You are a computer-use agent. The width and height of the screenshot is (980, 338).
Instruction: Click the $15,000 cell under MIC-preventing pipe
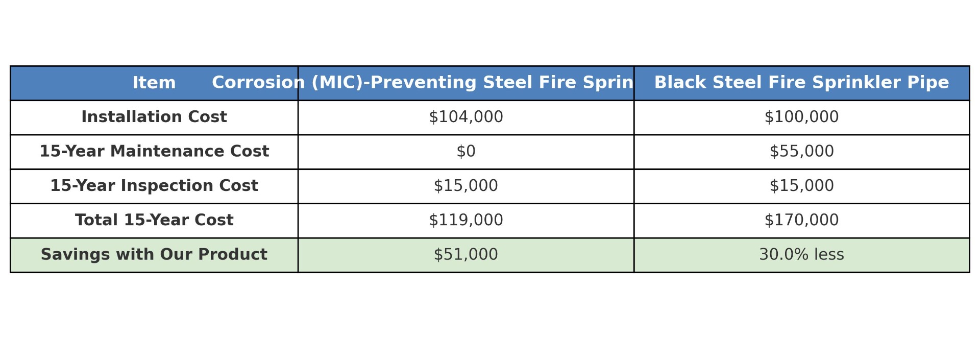(x=466, y=186)
